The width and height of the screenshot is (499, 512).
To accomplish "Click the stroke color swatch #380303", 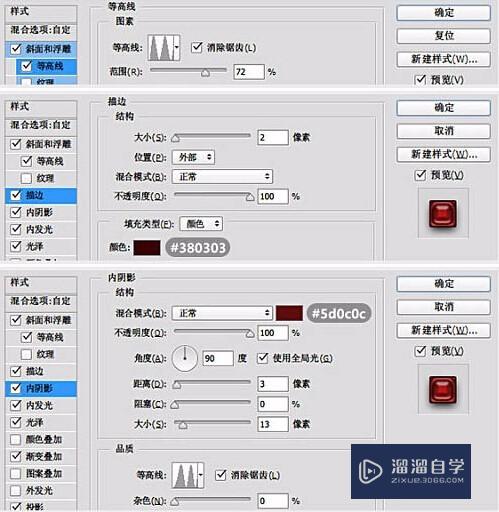I will [x=147, y=248].
